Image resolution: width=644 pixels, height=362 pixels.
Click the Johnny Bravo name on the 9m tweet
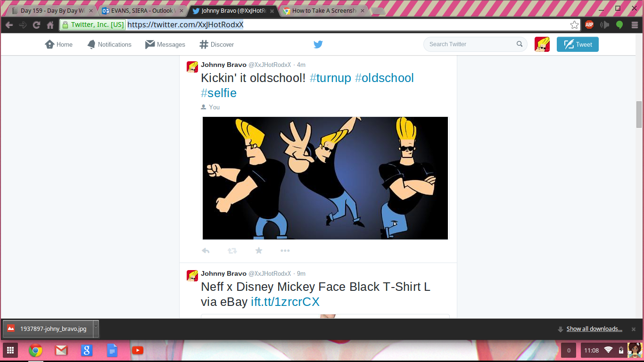(x=223, y=273)
